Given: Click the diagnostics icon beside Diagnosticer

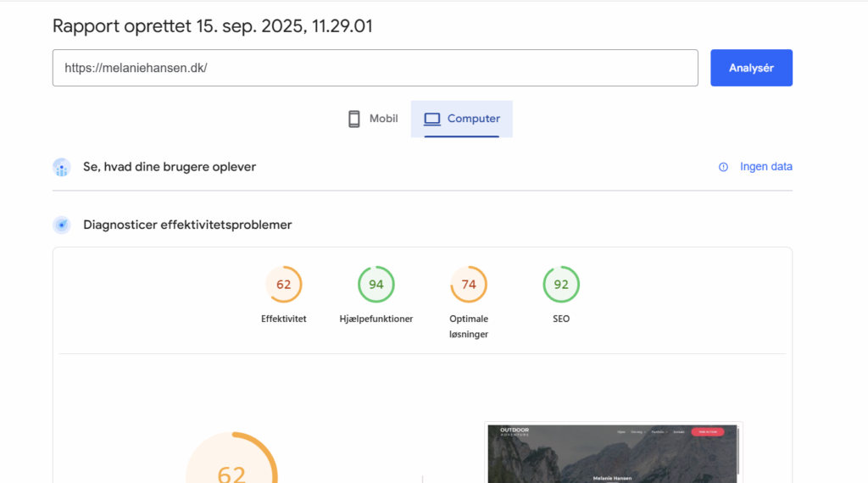Looking at the screenshot, I should tap(61, 225).
